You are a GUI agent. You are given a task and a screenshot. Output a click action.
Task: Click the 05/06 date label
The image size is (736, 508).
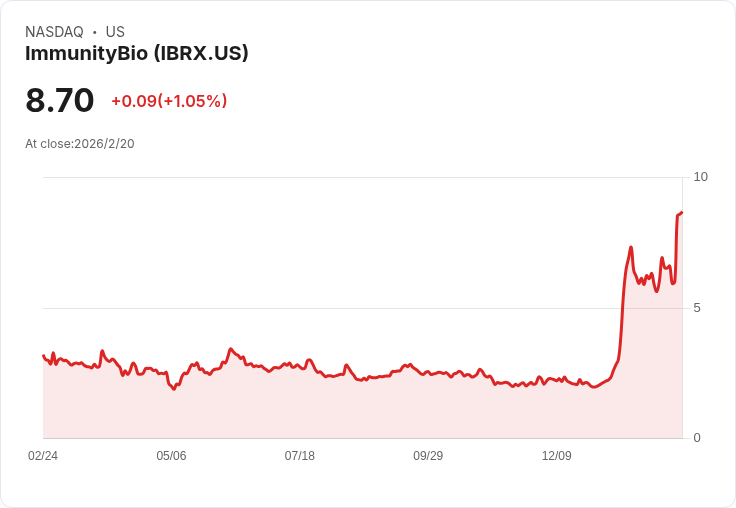click(x=171, y=455)
